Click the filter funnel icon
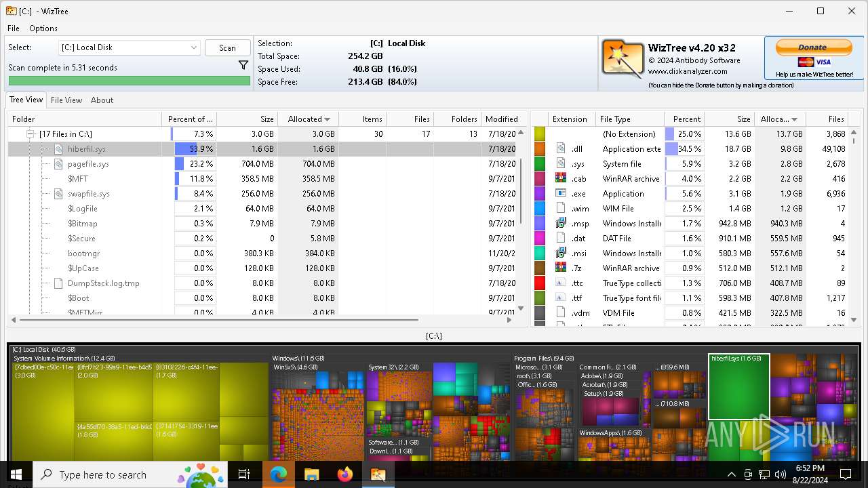 (243, 66)
